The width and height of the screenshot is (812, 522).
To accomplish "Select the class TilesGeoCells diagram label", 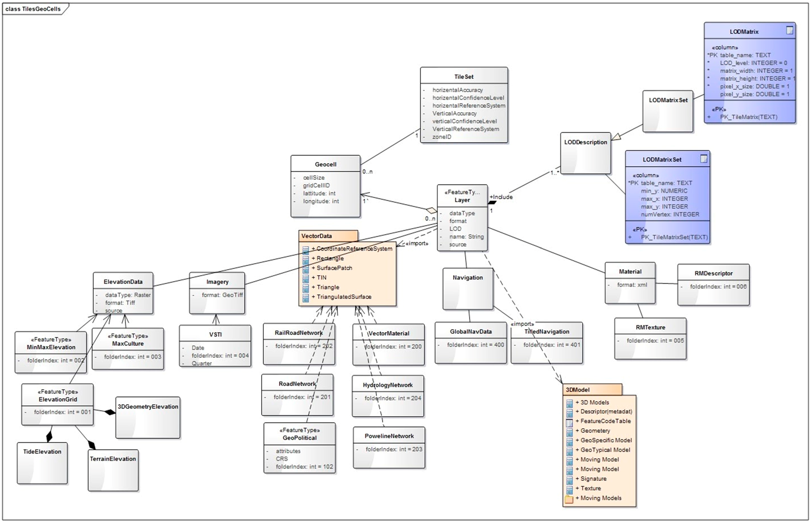I will tap(33, 9).
